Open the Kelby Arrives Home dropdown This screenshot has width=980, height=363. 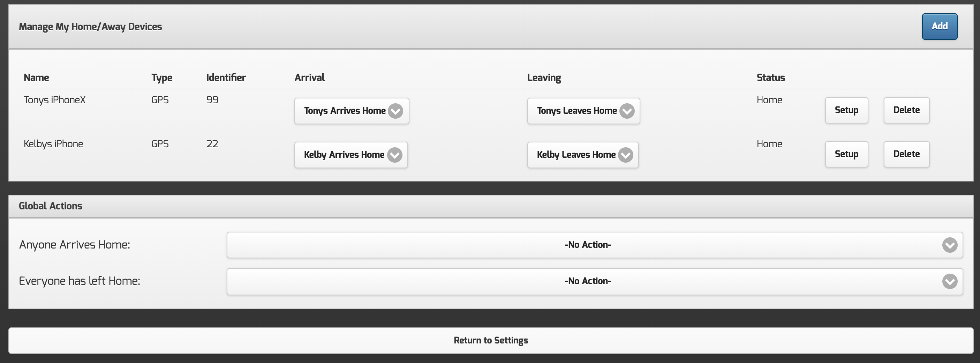coord(350,155)
